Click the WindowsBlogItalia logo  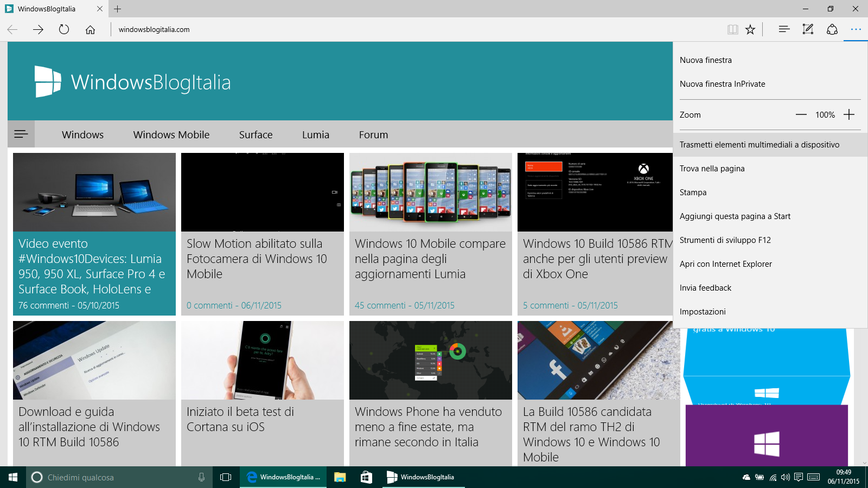133,82
